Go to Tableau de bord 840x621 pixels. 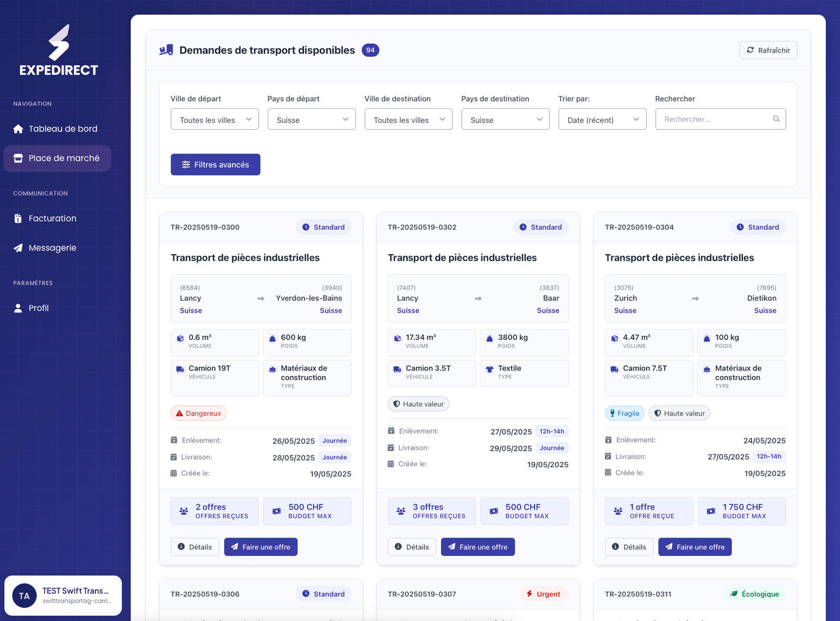57,129
